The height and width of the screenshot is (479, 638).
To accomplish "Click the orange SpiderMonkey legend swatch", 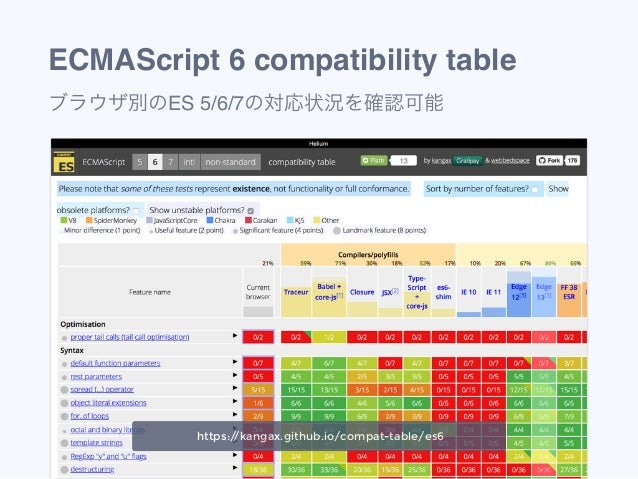I will 89,220.
